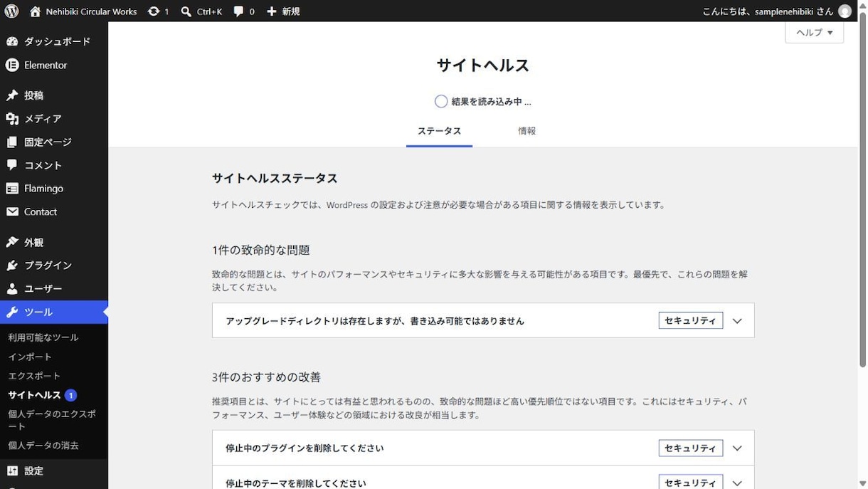Click the WordPress logo icon
Viewport: 868px width, 489px height.
(11, 11)
